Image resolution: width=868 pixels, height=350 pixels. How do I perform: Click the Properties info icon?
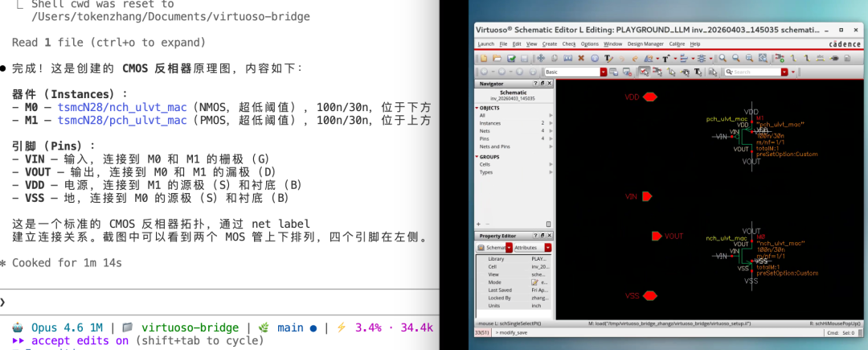(594, 58)
